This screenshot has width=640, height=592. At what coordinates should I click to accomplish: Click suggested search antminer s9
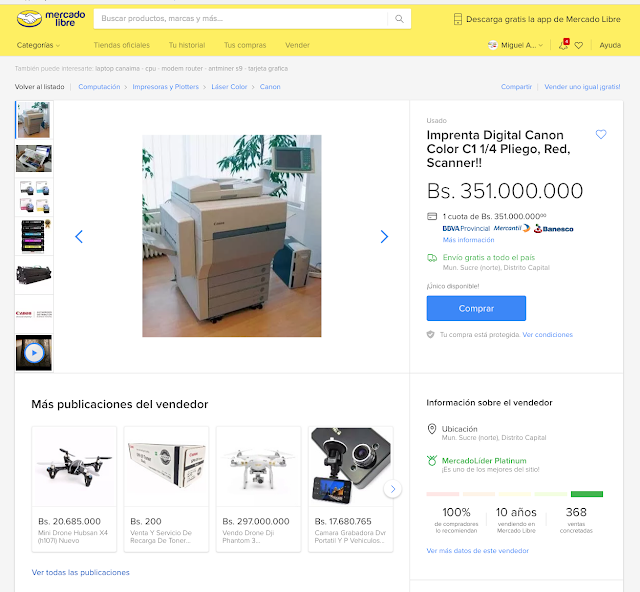(x=225, y=69)
